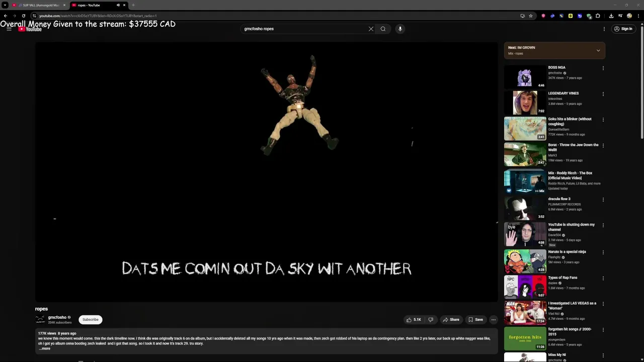Open dracula flow 3 video title
The image size is (644, 362).
(x=559, y=199)
